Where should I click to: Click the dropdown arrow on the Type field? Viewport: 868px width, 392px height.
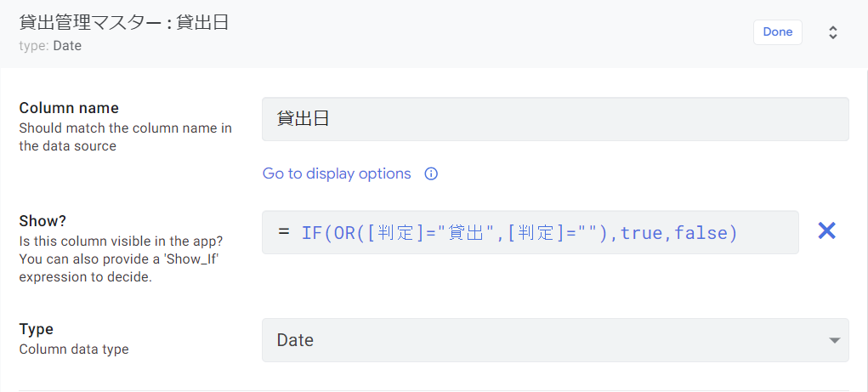[x=833, y=341]
